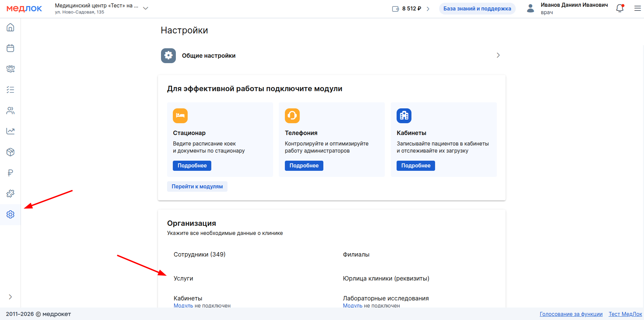Image resolution: width=644 pixels, height=320 pixels.
Task: Expand the clinic selector dropdown
Action: (x=145, y=8)
